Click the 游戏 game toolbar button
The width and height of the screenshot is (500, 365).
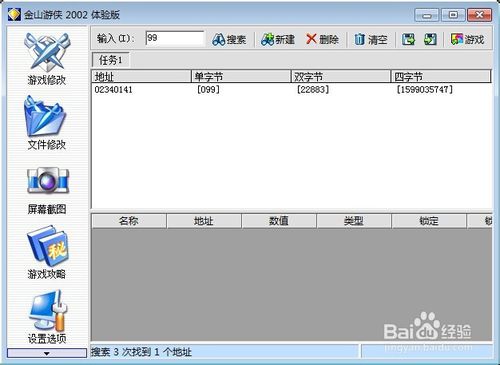(x=467, y=39)
